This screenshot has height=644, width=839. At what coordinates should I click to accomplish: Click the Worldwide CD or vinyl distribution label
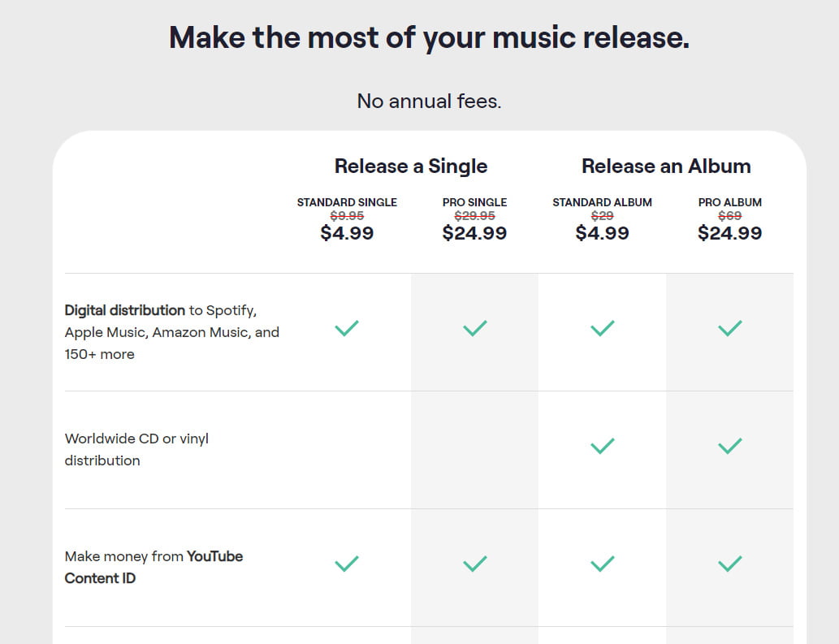point(136,449)
